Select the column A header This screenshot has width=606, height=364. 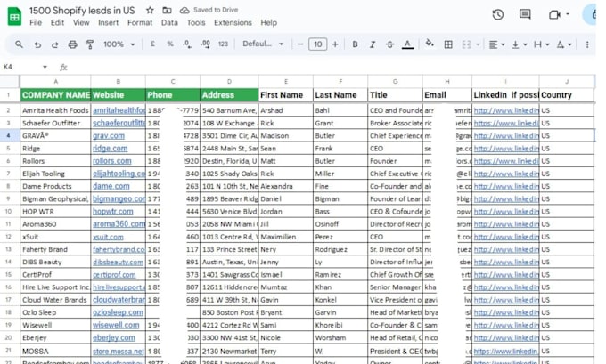pos(55,82)
